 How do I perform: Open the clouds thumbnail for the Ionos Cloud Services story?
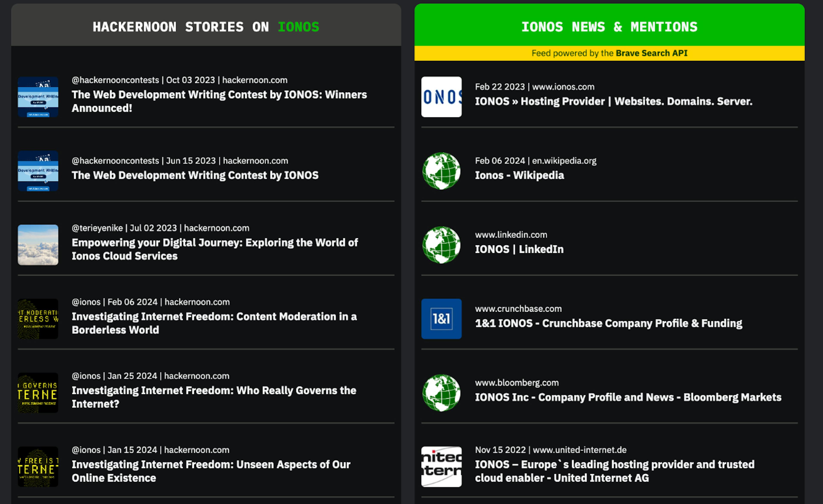38,245
